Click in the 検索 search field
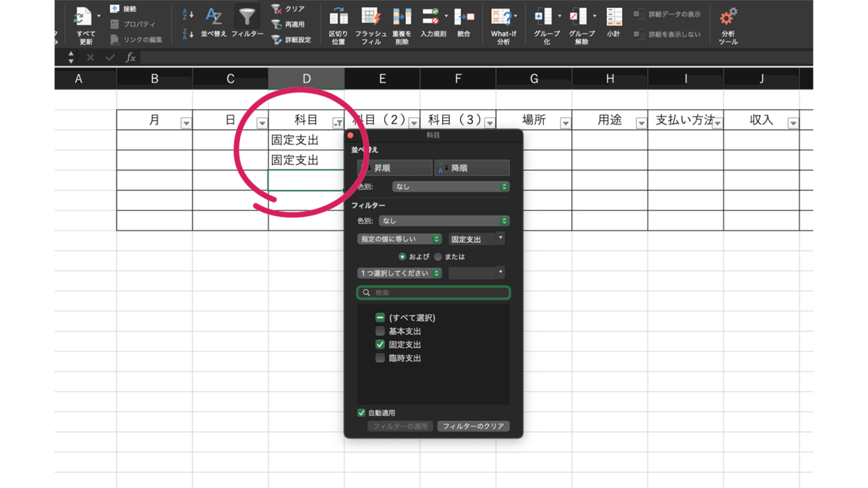 pos(433,293)
